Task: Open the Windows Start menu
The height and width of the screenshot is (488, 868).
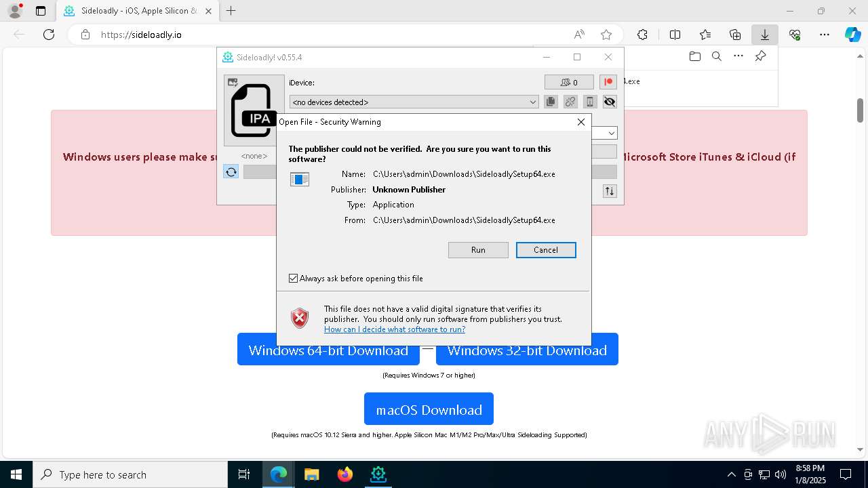Action: [x=16, y=474]
